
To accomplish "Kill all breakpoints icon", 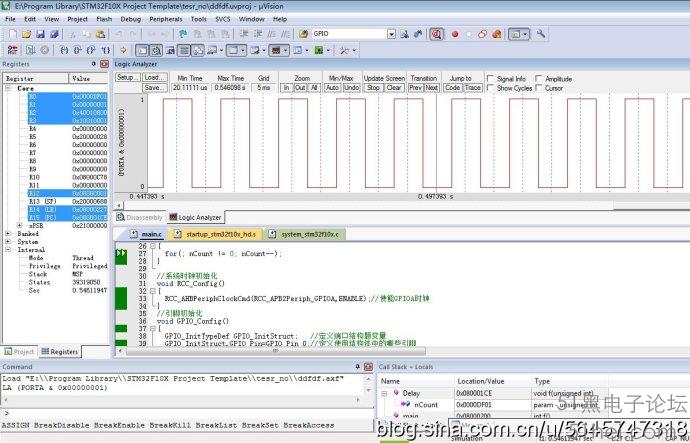I will pyautogui.click(x=497, y=34).
